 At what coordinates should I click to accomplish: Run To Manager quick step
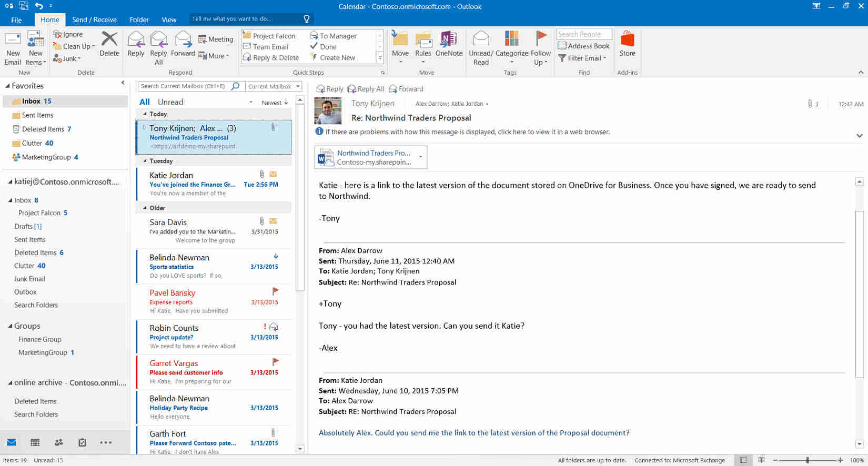pyautogui.click(x=334, y=36)
